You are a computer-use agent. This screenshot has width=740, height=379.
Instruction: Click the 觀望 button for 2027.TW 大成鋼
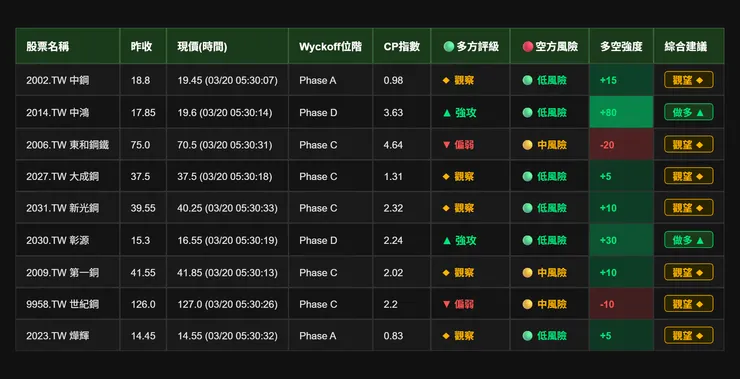click(x=689, y=176)
